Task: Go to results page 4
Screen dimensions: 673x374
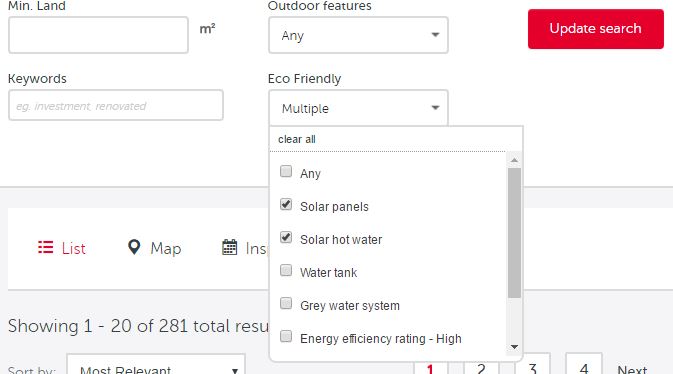Action: 584,365
